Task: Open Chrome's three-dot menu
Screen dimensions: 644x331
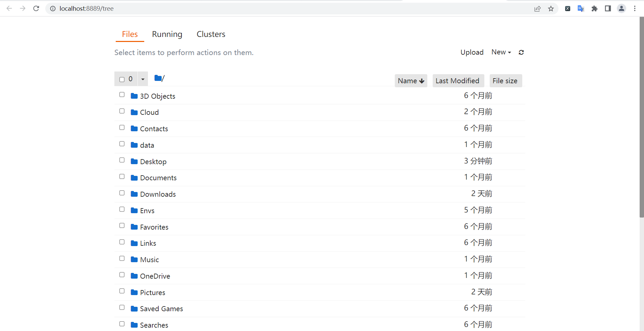Action: (x=635, y=9)
